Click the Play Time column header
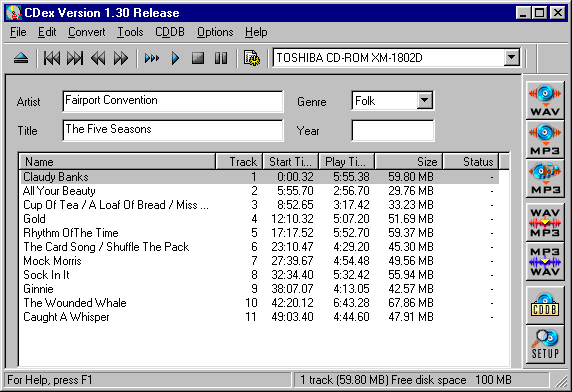This screenshot has height=392, width=572. [x=347, y=162]
